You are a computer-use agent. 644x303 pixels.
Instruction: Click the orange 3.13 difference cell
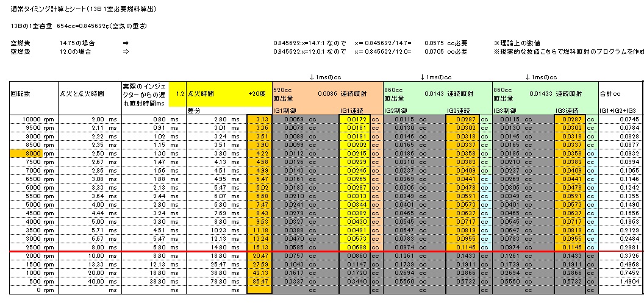click(260, 119)
